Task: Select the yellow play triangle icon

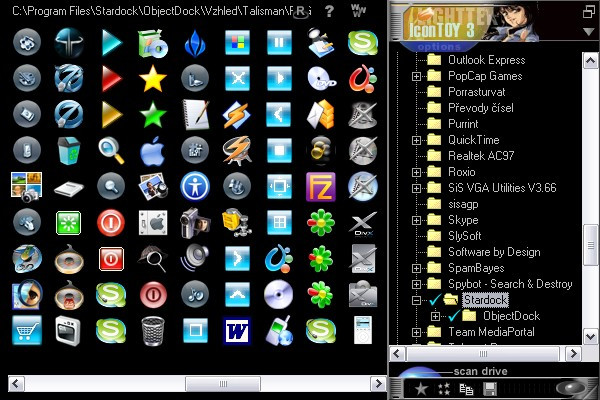Action: click(x=111, y=114)
